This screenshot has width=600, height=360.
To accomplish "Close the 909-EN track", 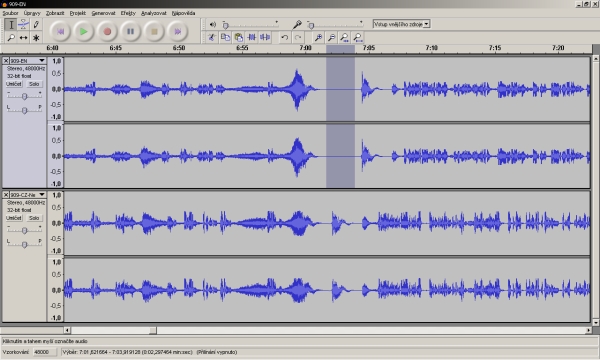I will [6, 61].
